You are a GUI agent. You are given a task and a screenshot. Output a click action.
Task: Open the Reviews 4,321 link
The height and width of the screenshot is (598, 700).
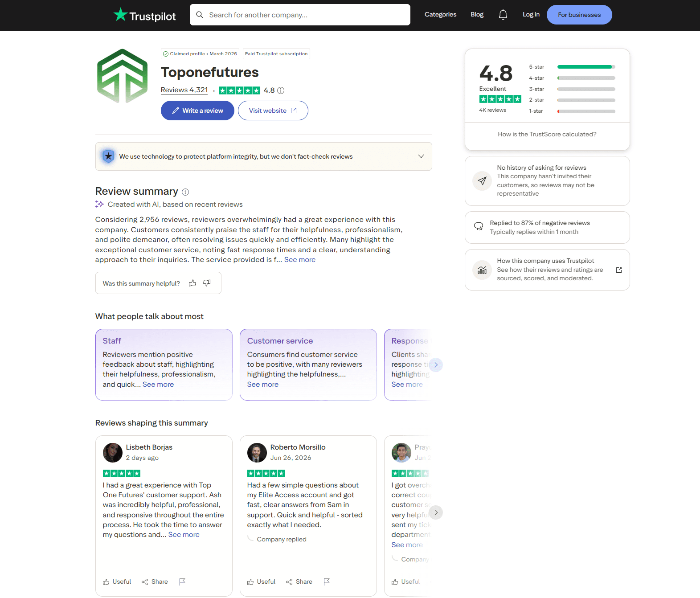tap(184, 90)
